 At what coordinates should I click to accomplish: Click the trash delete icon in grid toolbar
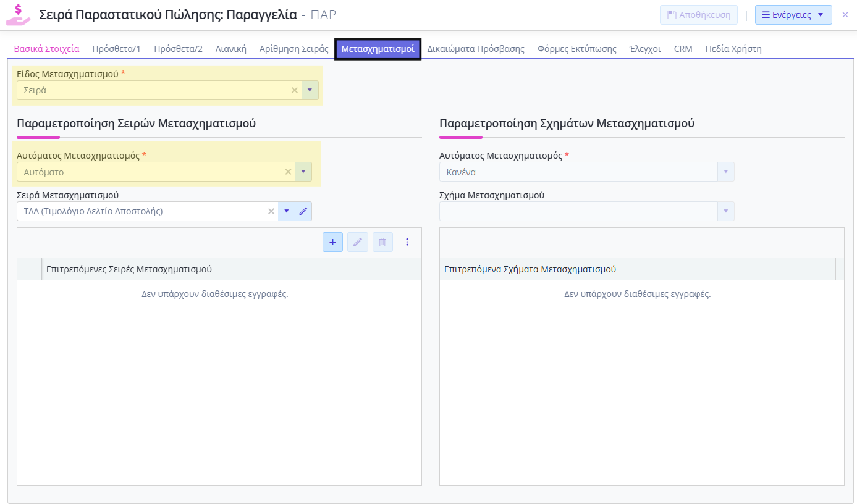[x=382, y=242]
